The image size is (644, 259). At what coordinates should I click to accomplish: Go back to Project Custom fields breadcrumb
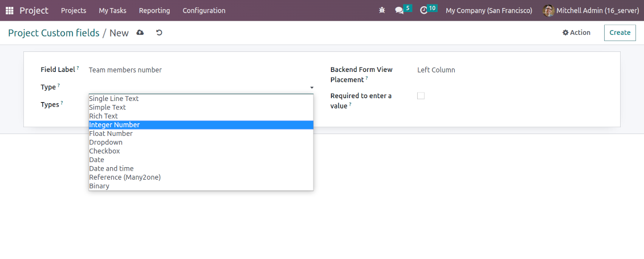[54, 33]
